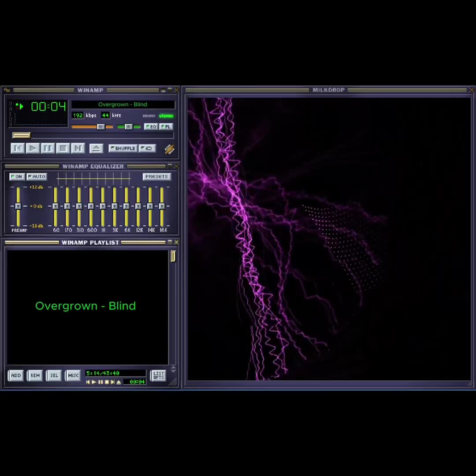The image size is (476, 476).
Task: Toggle windowshade mode on equalizer window
Action: [170, 166]
